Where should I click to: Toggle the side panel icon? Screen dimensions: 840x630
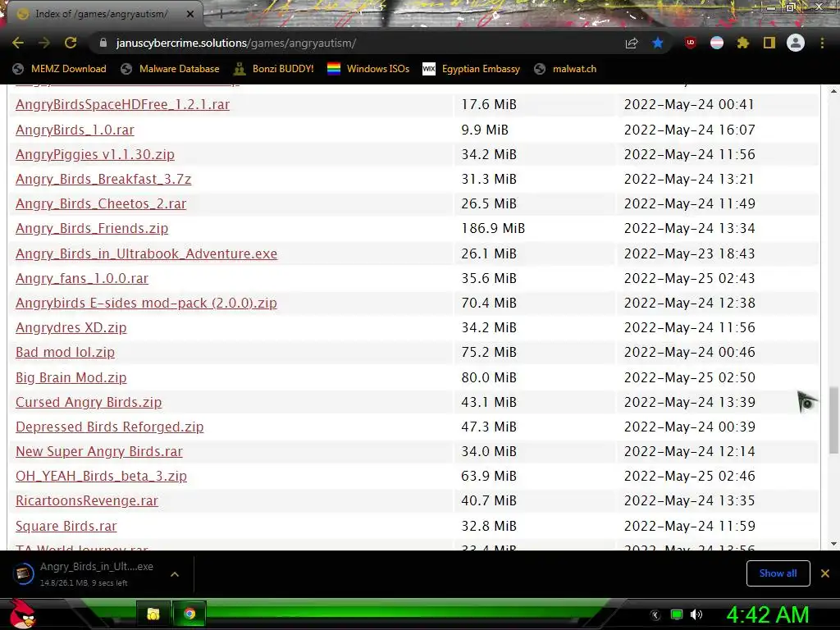(769, 43)
